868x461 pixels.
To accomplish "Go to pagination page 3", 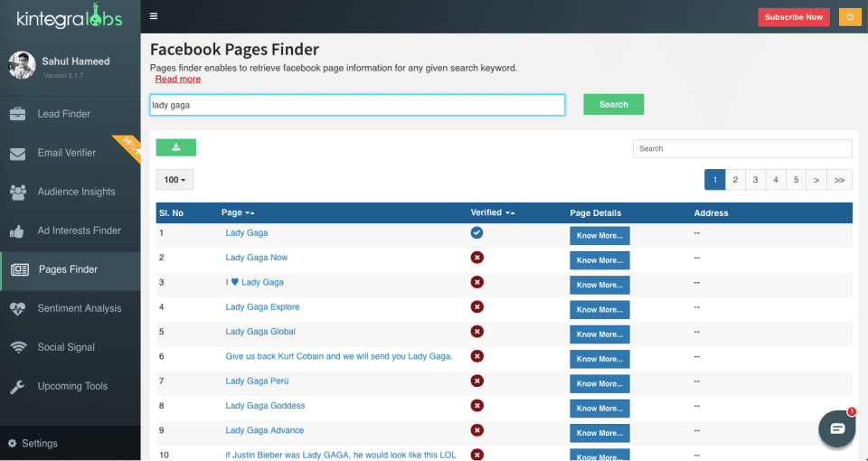I will tap(756, 180).
